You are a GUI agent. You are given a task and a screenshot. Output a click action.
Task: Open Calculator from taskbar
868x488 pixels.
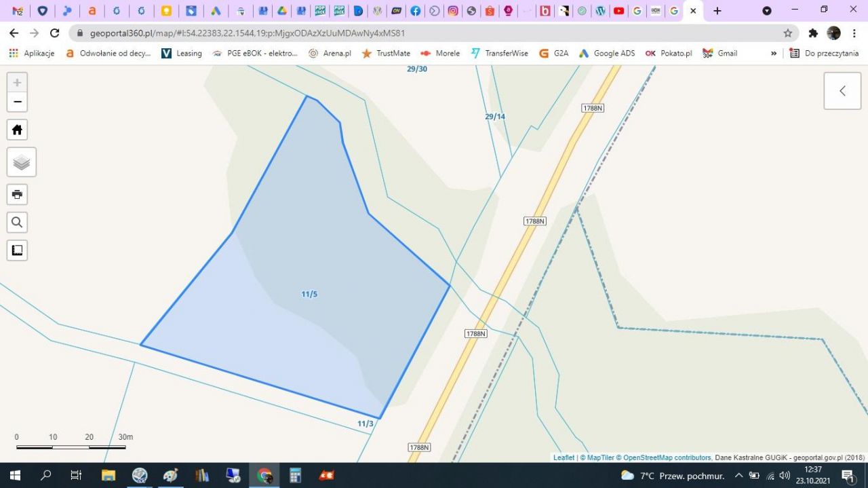(x=295, y=475)
